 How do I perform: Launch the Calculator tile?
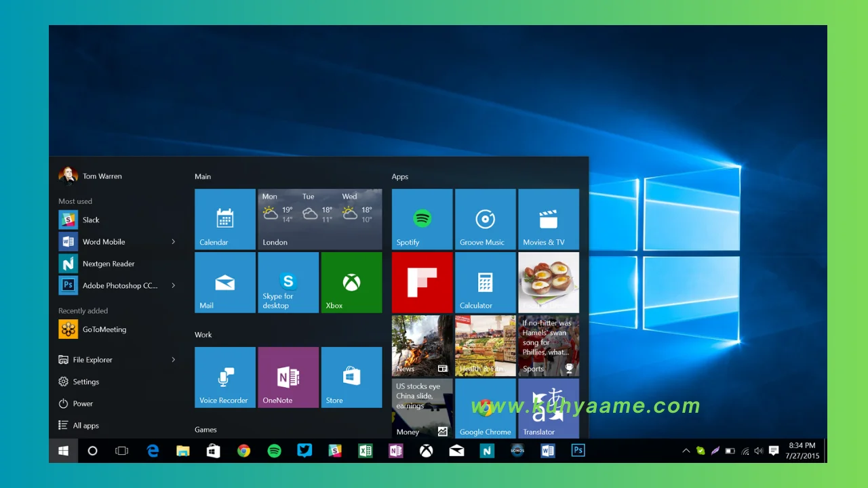pos(486,283)
